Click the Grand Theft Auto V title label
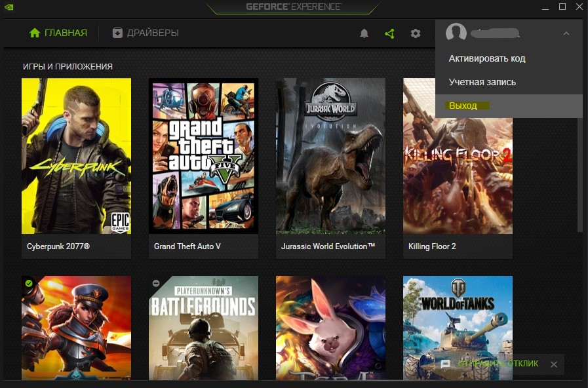This screenshot has width=588, height=388. click(187, 246)
